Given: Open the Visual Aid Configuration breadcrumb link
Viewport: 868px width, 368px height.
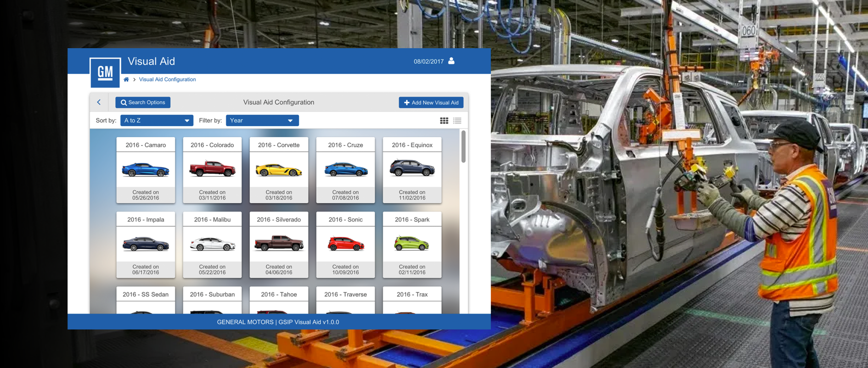Looking at the screenshot, I should coord(167,79).
